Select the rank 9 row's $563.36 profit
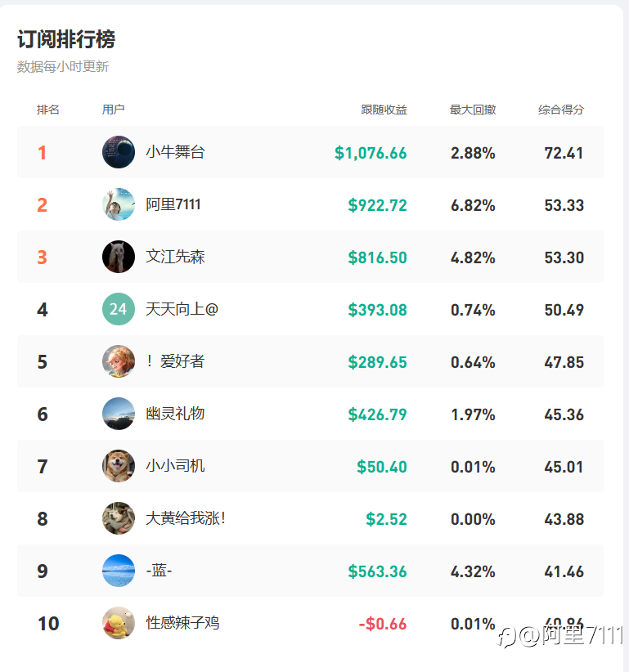 tap(377, 571)
